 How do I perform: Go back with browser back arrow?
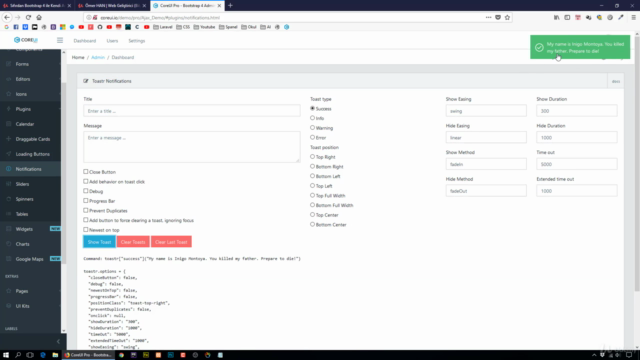coord(7,18)
